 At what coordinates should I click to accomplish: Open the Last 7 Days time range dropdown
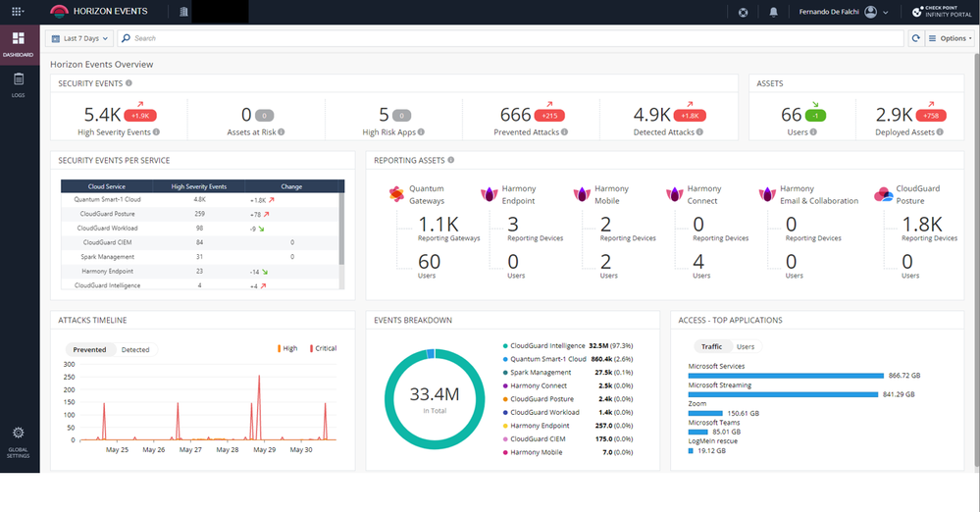(79, 38)
